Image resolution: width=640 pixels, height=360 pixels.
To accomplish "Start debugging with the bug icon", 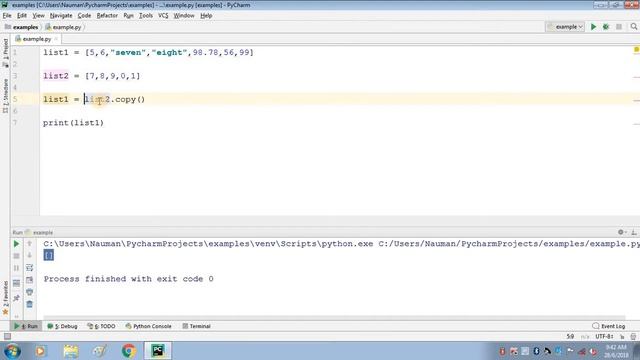I will (606, 27).
